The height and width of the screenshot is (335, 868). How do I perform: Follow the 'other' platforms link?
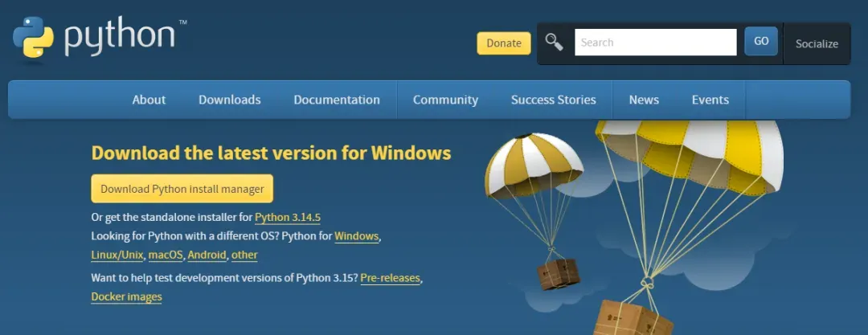244,255
